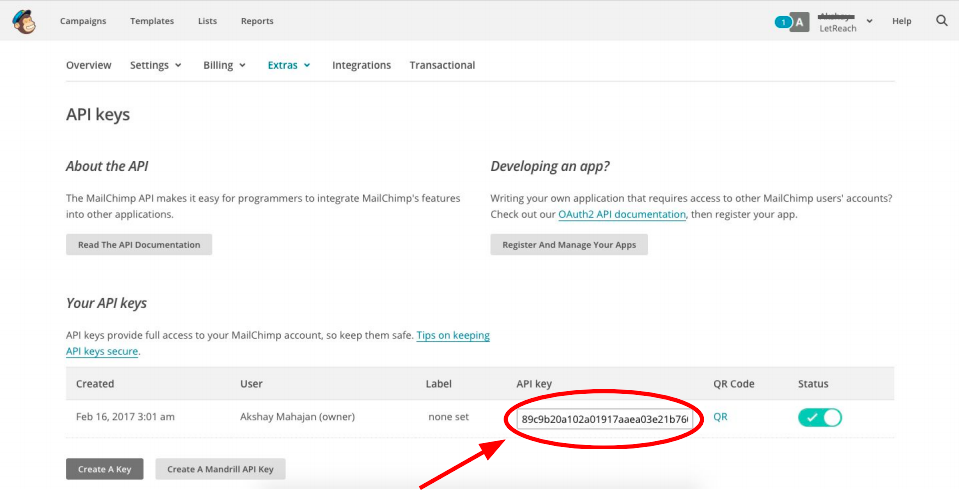The image size is (959, 491).
Task: Open the account avatar badge with A
Action: (799, 22)
